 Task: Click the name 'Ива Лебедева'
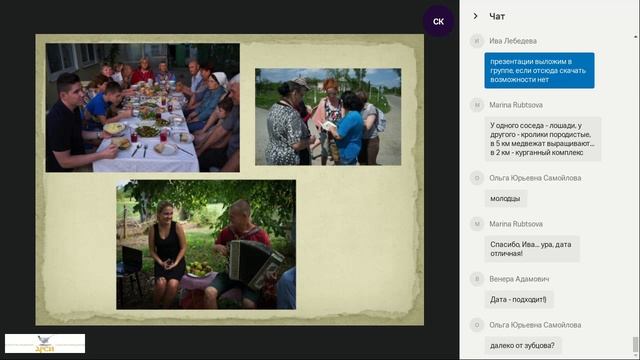[x=513, y=41]
